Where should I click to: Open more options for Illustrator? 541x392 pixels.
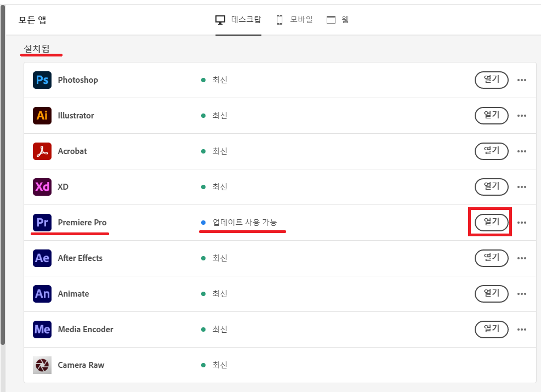click(x=522, y=116)
